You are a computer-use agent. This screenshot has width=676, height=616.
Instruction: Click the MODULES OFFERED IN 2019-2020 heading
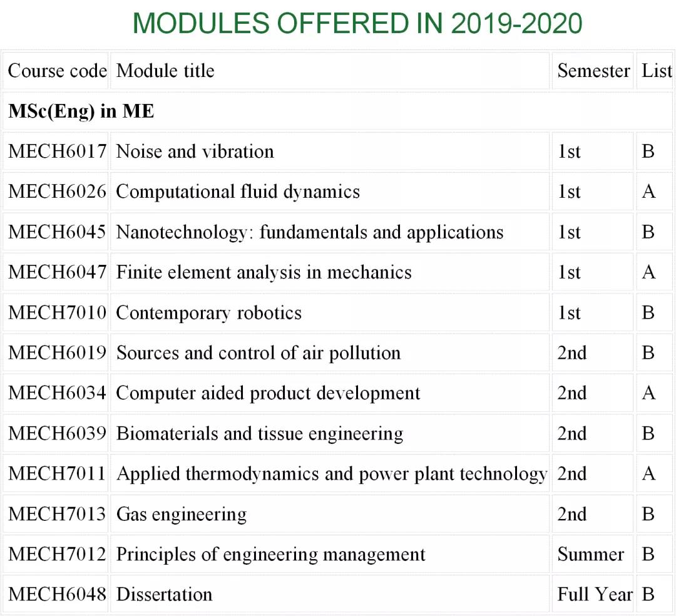(357, 24)
